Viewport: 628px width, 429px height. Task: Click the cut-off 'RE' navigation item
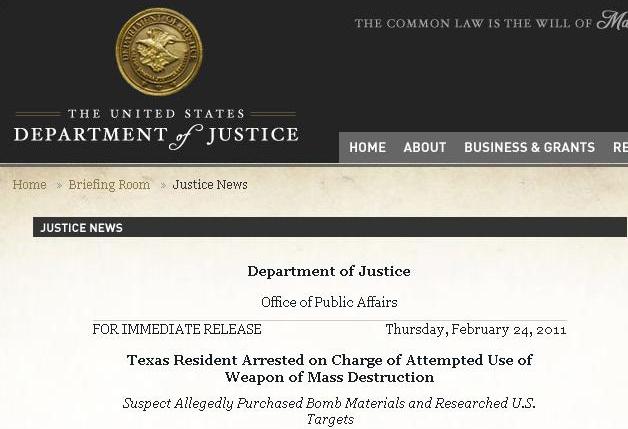click(x=619, y=147)
